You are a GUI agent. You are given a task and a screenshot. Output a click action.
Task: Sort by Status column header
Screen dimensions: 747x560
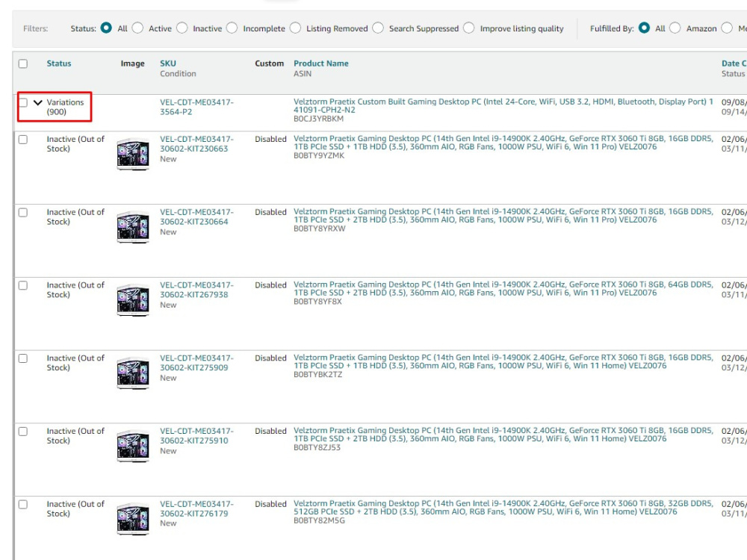tap(58, 63)
